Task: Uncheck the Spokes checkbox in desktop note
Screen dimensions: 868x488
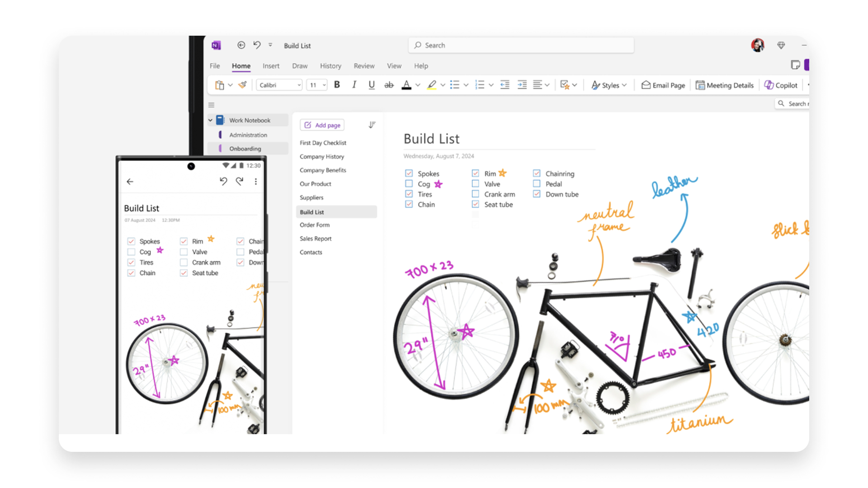Action: pyautogui.click(x=409, y=174)
